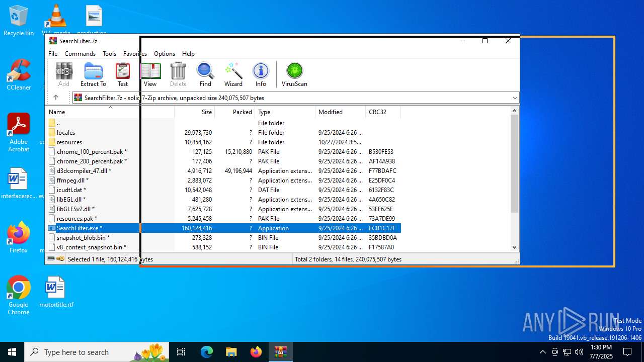This screenshot has width=644, height=362.
Task: Expand the archive path dropdown
Action: point(515,98)
